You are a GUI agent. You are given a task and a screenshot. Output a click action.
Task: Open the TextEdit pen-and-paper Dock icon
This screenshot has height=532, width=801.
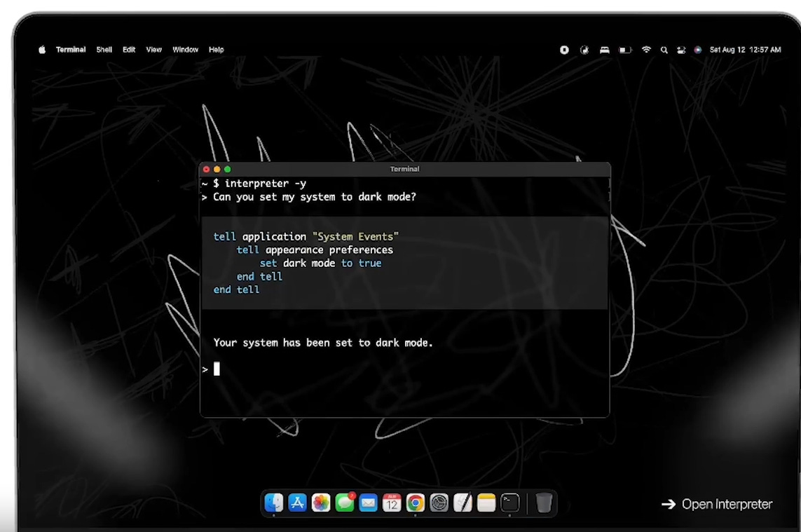coord(463,503)
